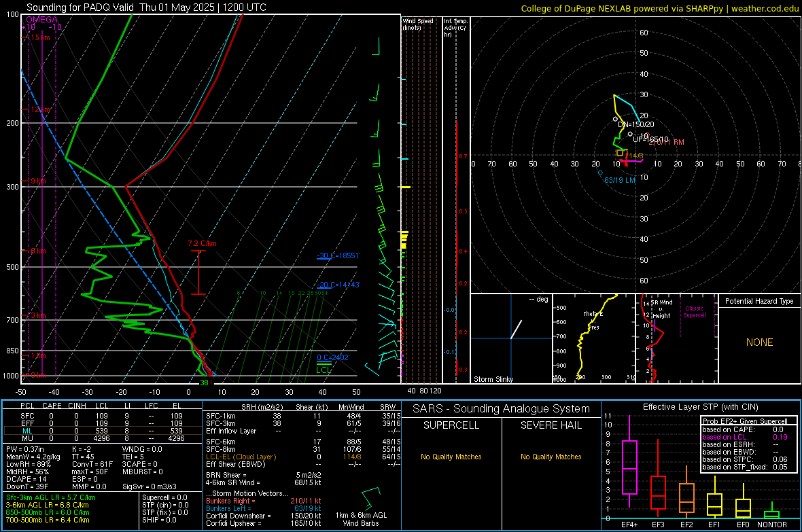The width and height of the screenshot is (802, 532).
Task: Click the maxT = 50F value
Action: 90,472
